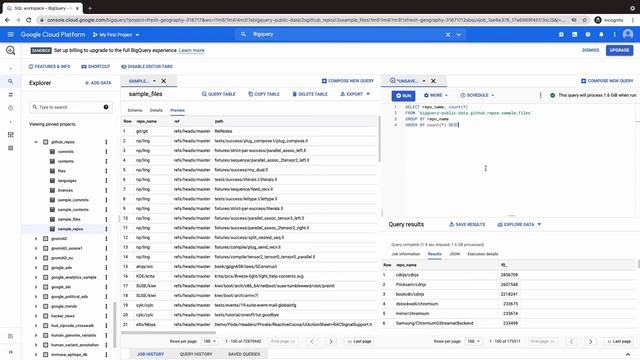640x360 pixels.
Task: Change rows per page in table preview
Action: 209,341
